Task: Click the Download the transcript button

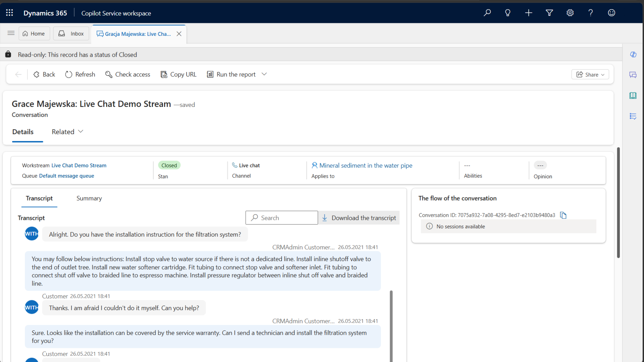Action: pos(359,218)
